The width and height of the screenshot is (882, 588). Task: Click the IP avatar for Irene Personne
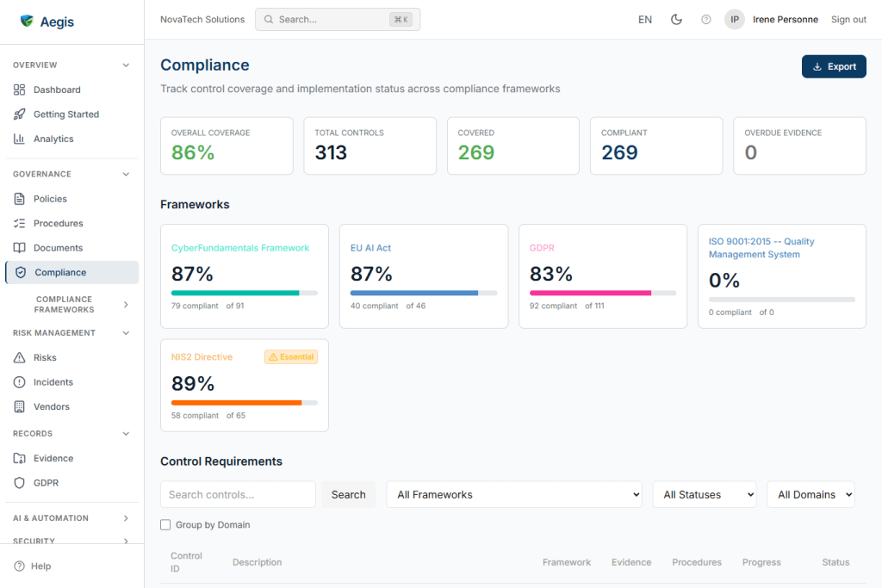(734, 19)
